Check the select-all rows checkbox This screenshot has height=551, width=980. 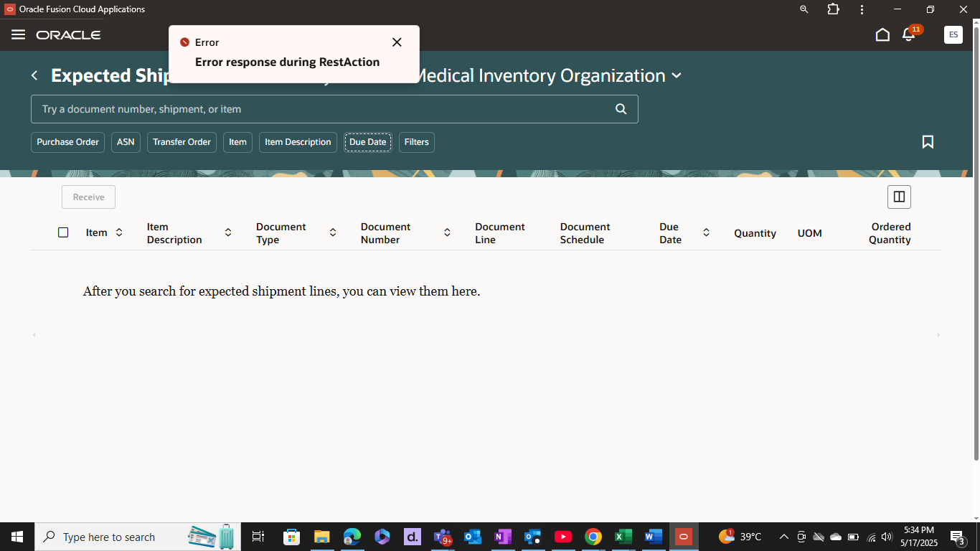[63, 232]
